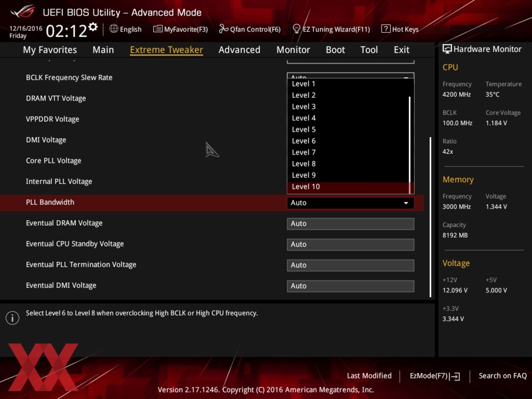Open the My Favorites tab

50,50
